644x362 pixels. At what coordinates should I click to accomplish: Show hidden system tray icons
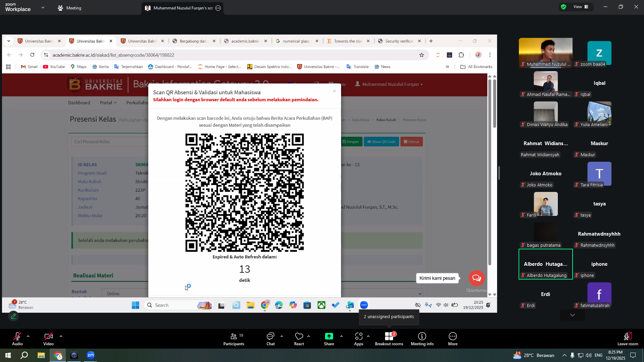[564, 355]
